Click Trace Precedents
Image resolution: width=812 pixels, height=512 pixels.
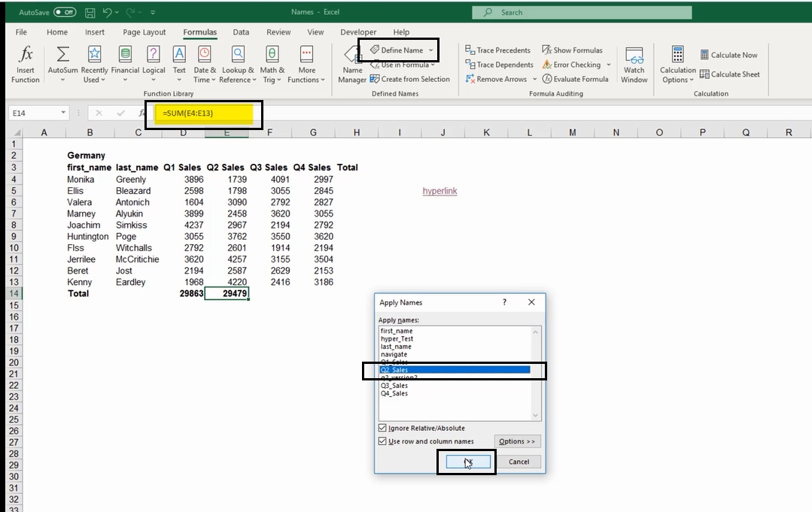(x=498, y=50)
